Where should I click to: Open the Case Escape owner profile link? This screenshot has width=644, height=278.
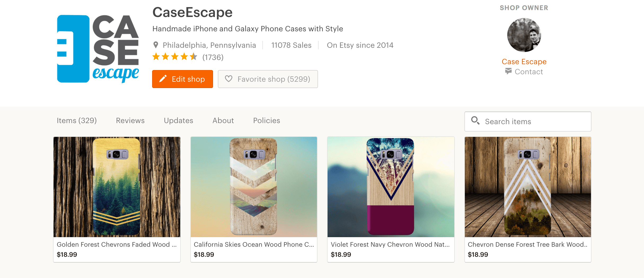tap(524, 62)
